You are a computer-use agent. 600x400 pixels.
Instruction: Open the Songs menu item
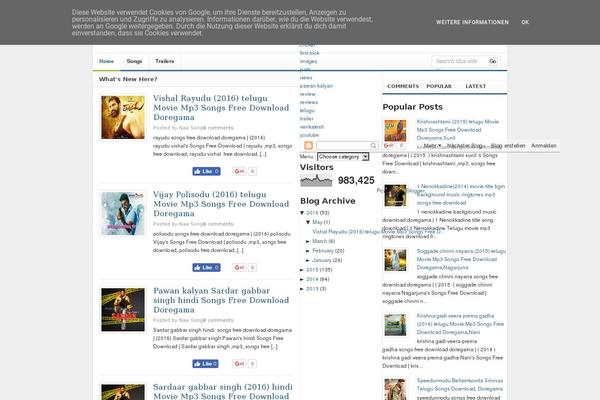[x=134, y=61]
